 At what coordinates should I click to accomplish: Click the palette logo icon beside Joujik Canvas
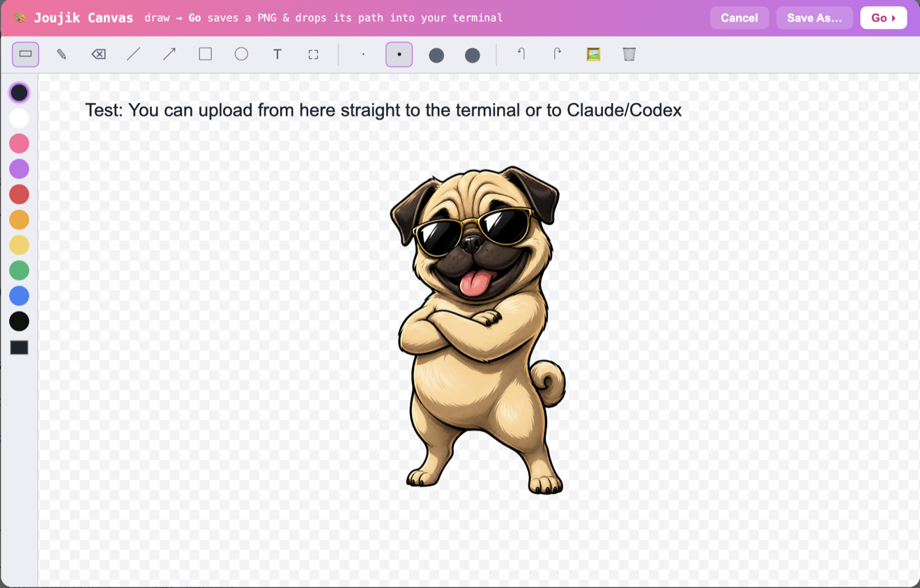(x=20, y=18)
